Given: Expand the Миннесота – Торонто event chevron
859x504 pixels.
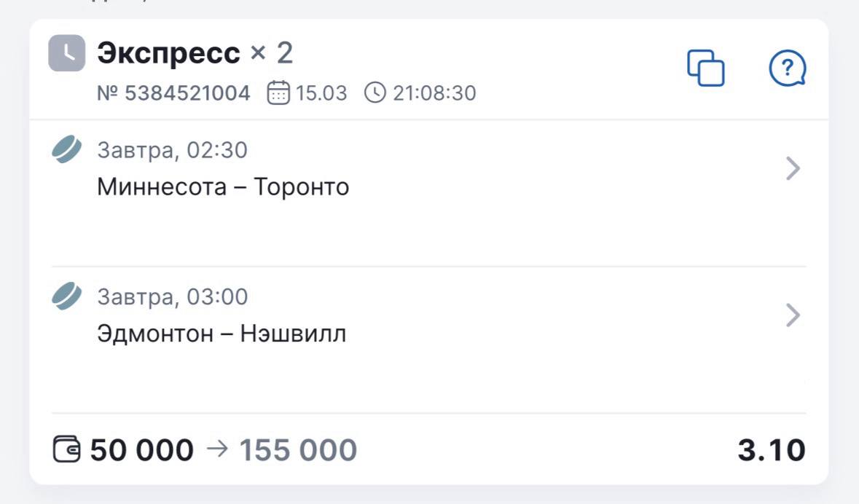Looking at the screenshot, I should click(x=793, y=170).
